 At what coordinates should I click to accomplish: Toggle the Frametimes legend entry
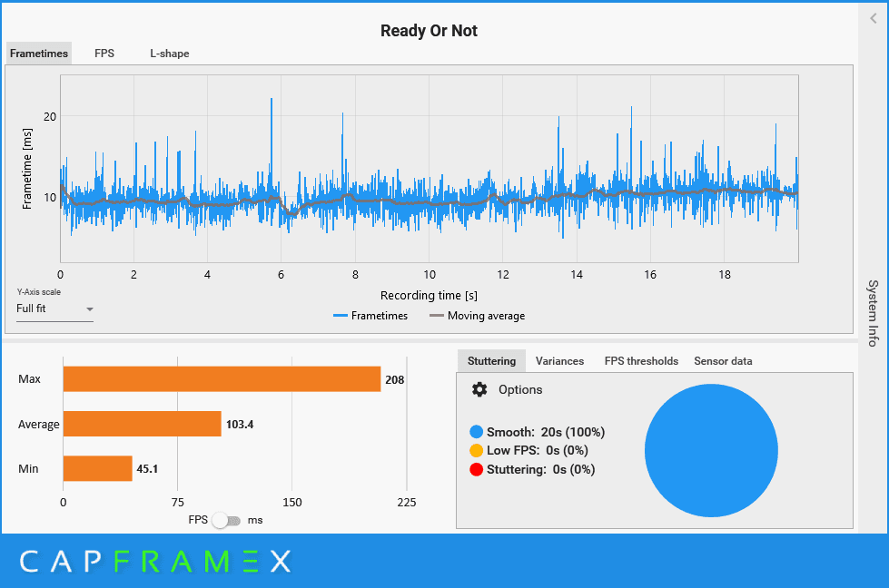click(370, 316)
